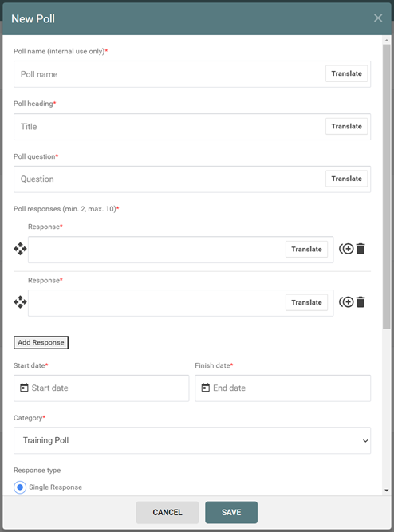Viewport: 394px width, 532px height.
Task: Click the plus icon beside the second response
Action: [346, 302]
